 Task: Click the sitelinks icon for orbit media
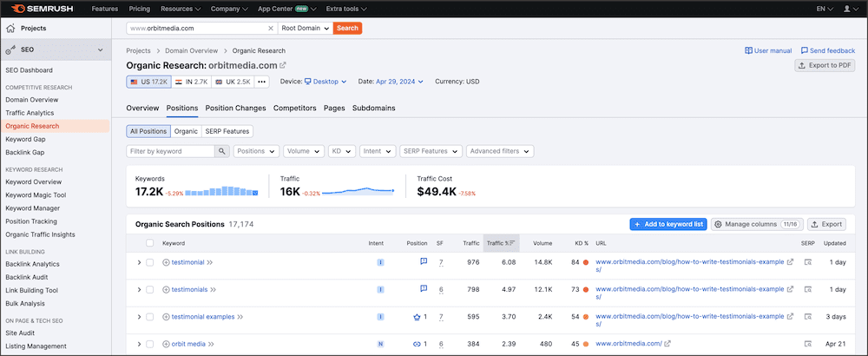pyautogui.click(x=418, y=344)
